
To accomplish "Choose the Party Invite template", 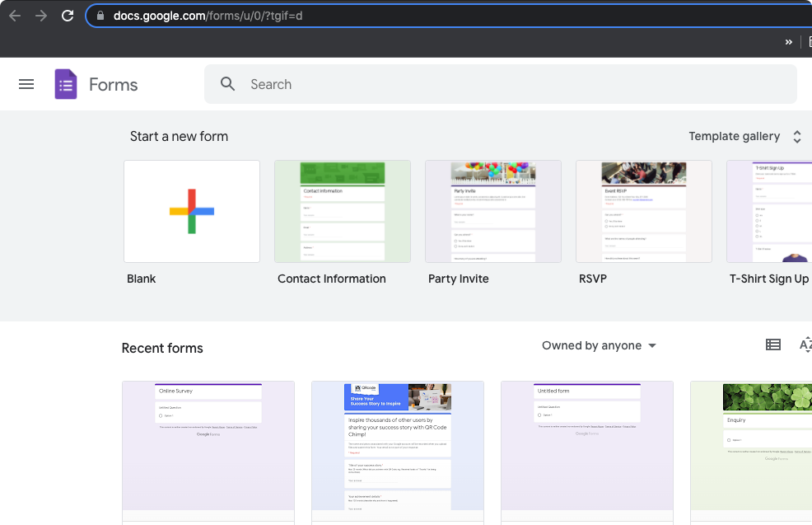I will 493,212.
